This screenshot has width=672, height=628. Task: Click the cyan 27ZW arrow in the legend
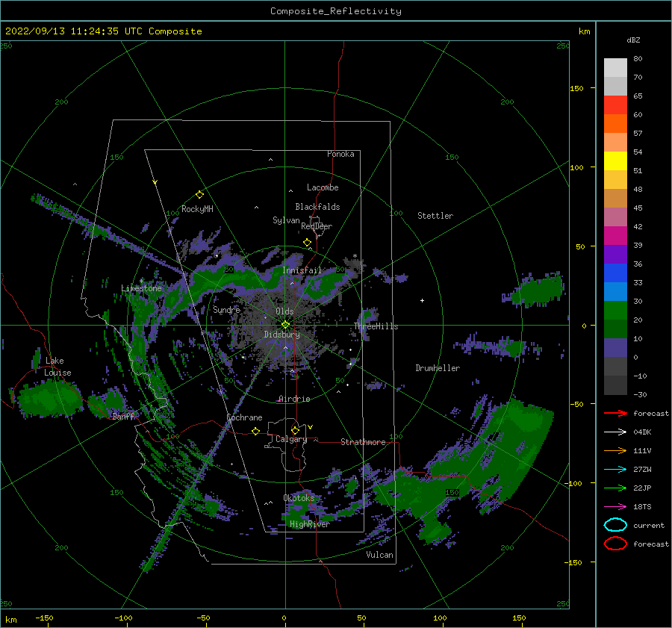click(615, 470)
